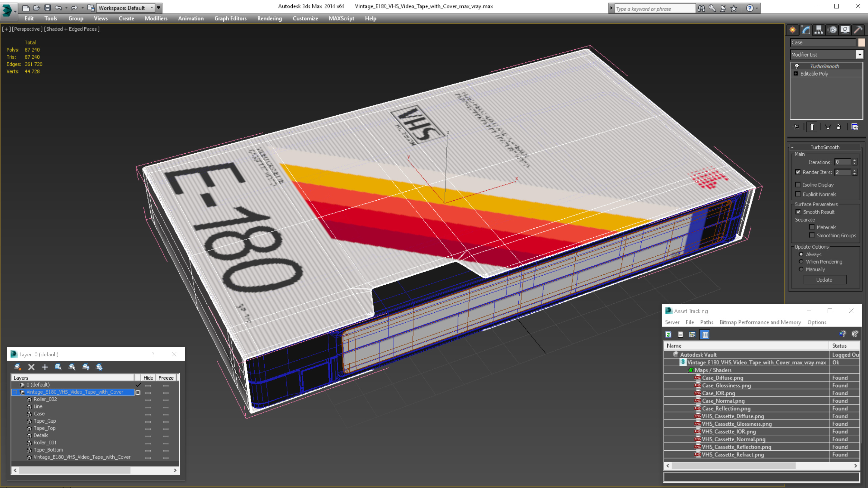Increase Iterations spinner value
The height and width of the screenshot is (488, 868).
point(854,160)
